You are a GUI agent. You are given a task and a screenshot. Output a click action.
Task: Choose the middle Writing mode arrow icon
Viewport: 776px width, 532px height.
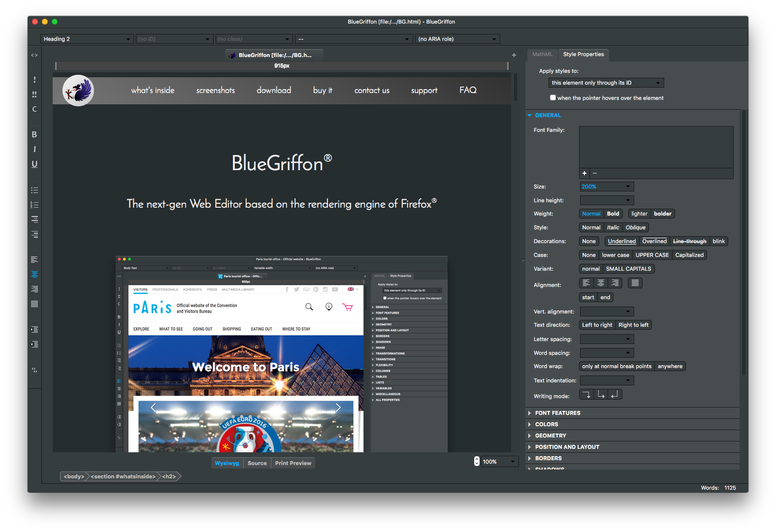coord(601,395)
